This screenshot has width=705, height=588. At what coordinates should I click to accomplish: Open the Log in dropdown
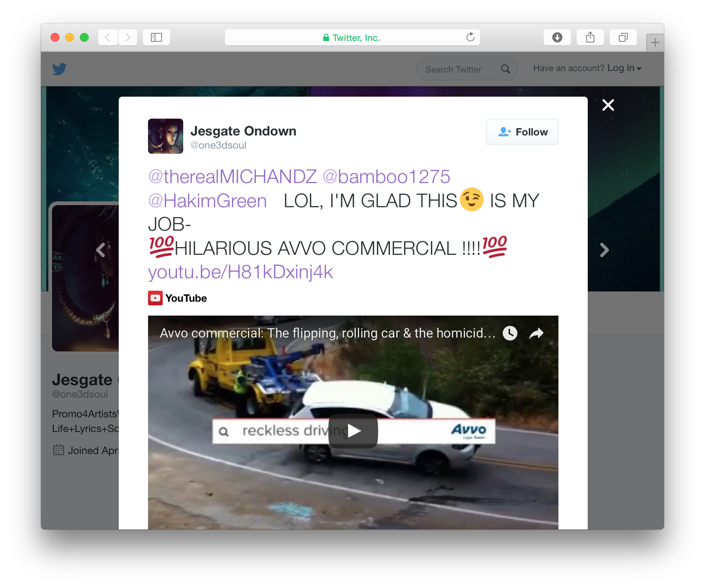(x=624, y=68)
